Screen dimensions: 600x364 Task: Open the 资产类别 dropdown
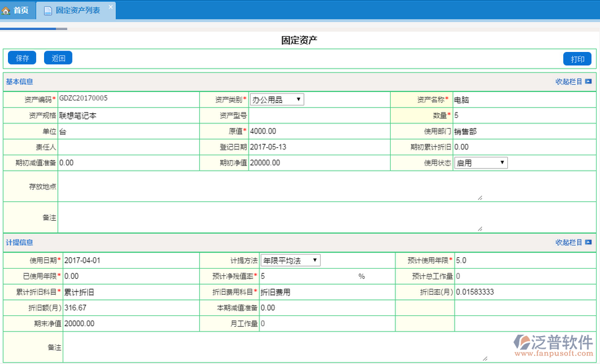tap(277, 100)
